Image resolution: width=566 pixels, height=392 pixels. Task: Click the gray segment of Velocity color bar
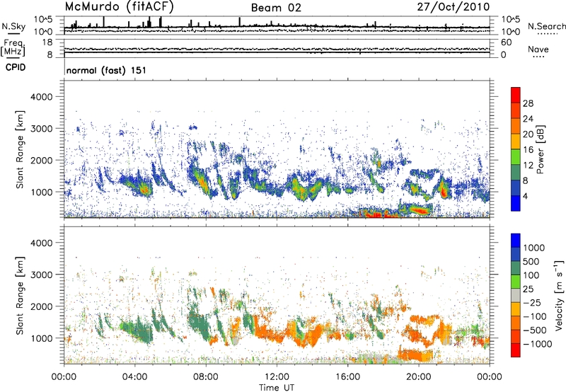click(516, 295)
